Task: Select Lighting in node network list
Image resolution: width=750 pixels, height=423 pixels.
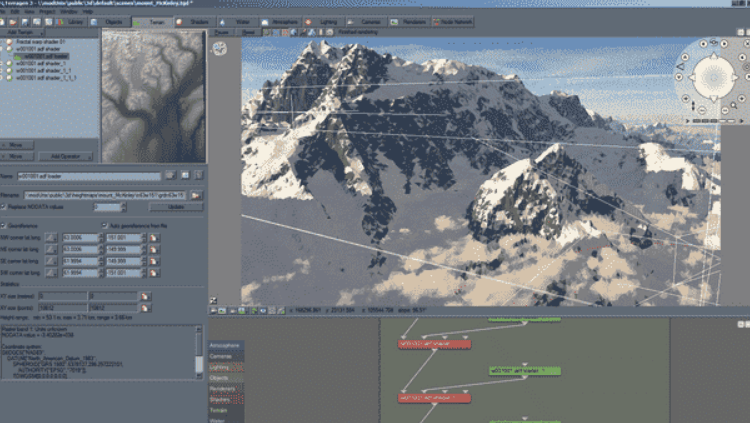Action: tap(226, 367)
